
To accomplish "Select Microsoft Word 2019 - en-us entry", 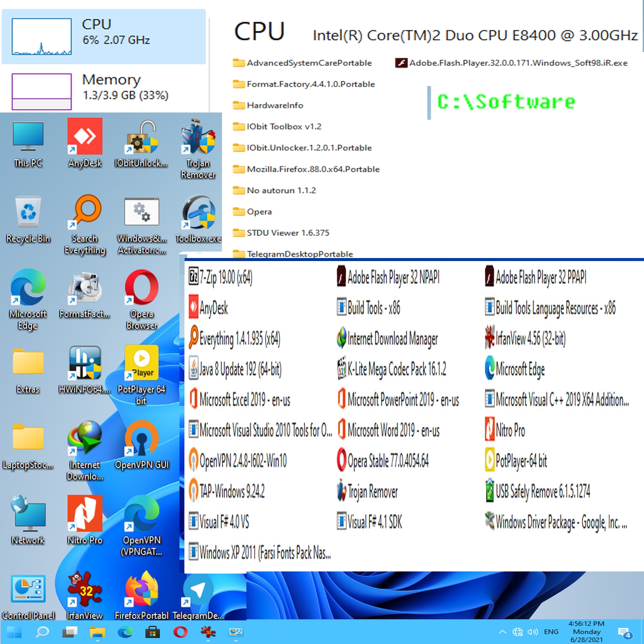I will [x=389, y=430].
